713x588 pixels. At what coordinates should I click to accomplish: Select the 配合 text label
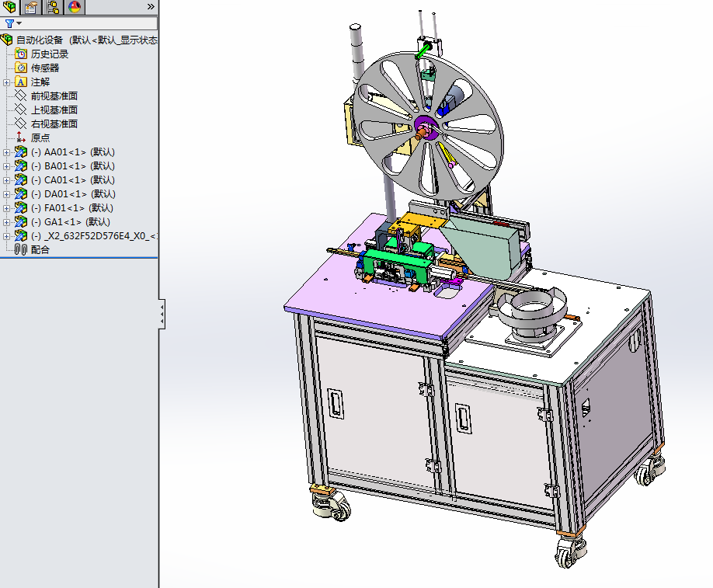pos(40,249)
